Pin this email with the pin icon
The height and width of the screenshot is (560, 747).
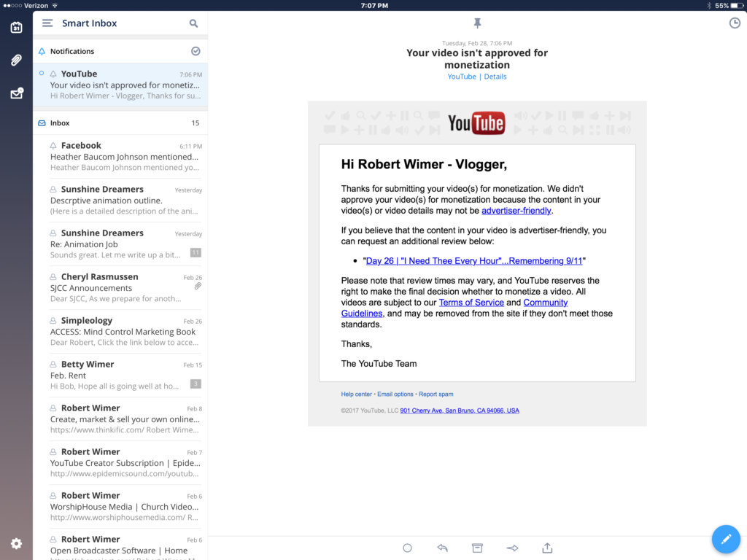coord(477,23)
